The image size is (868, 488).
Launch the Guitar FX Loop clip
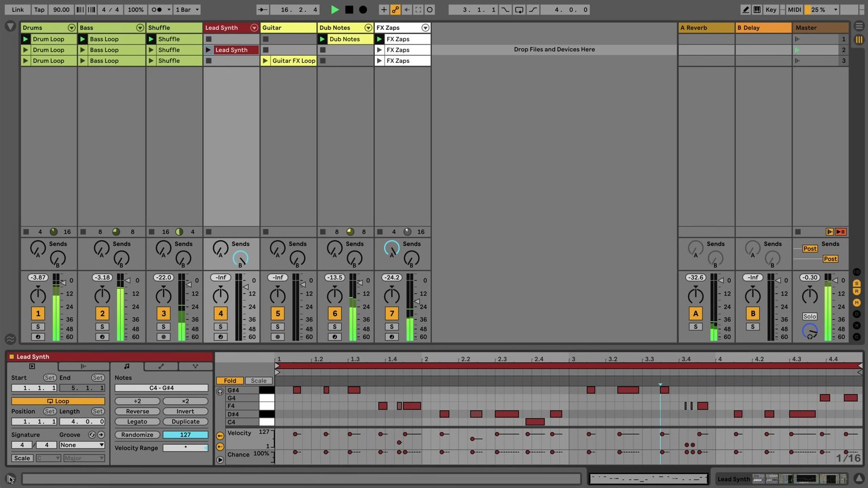tap(265, 61)
